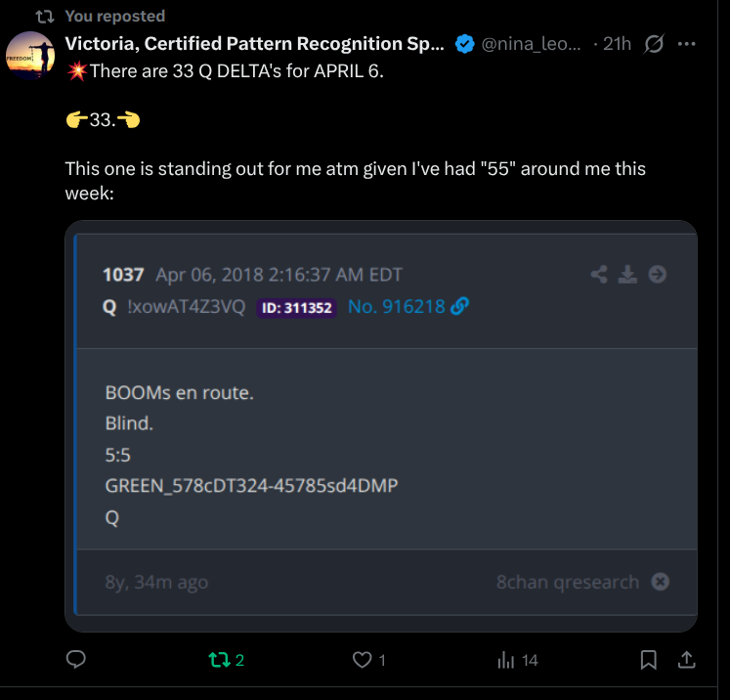Viewport: 730px width, 700px height.
Task: Click the 'You reposted' label
Action: pos(114,16)
